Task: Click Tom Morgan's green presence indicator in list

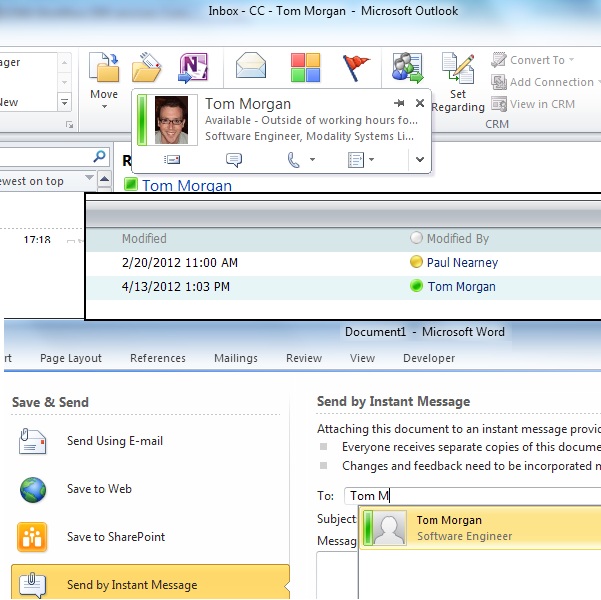Action: point(416,286)
